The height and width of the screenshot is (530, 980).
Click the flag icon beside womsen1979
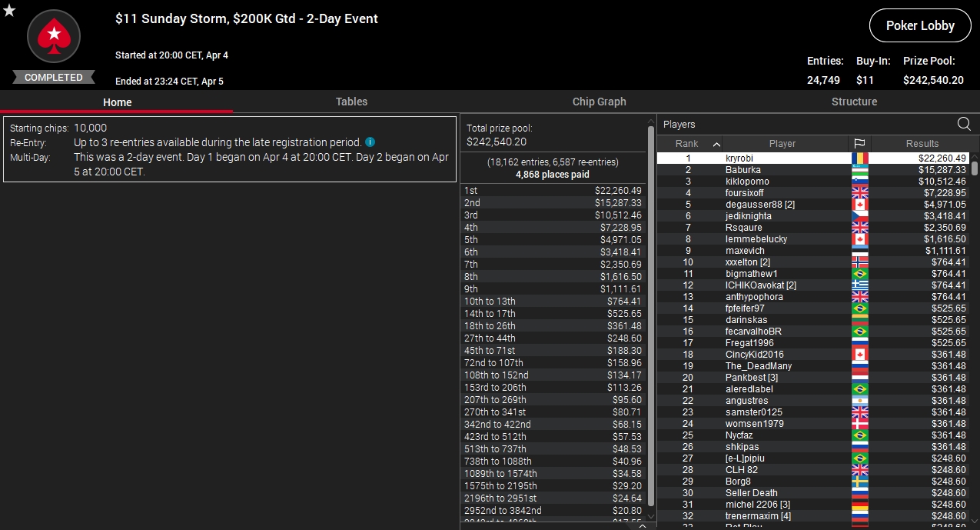point(859,424)
